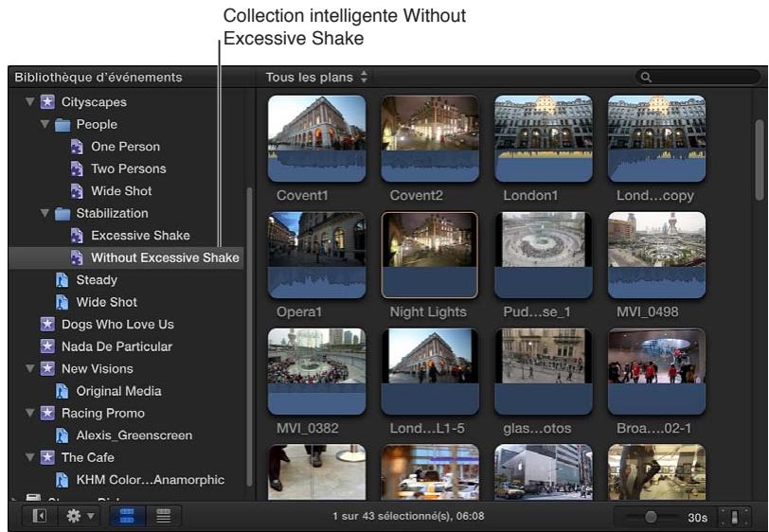Hide the Event Library sidebar button
The width and height of the screenshot is (769, 532).
click(x=39, y=516)
